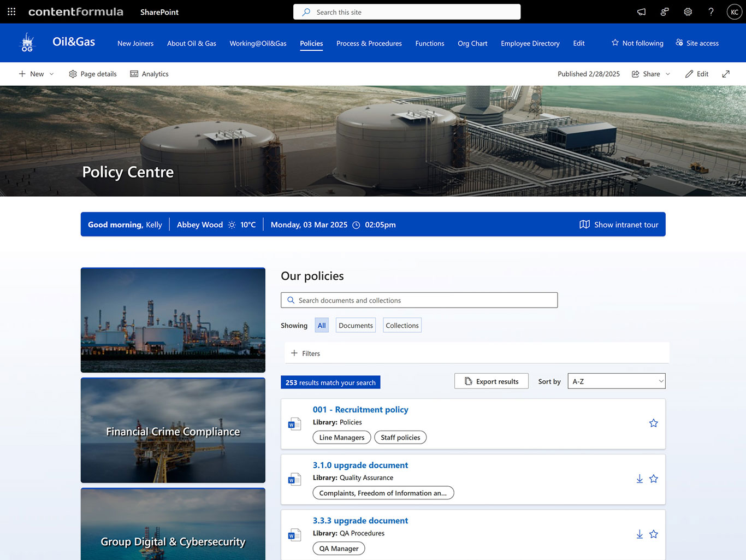Show only Documents filter
The width and height of the screenshot is (746, 560).
(356, 326)
